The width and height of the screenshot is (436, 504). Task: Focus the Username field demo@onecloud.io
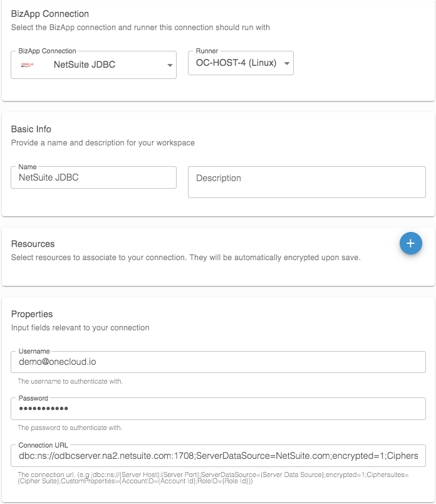(x=218, y=362)
